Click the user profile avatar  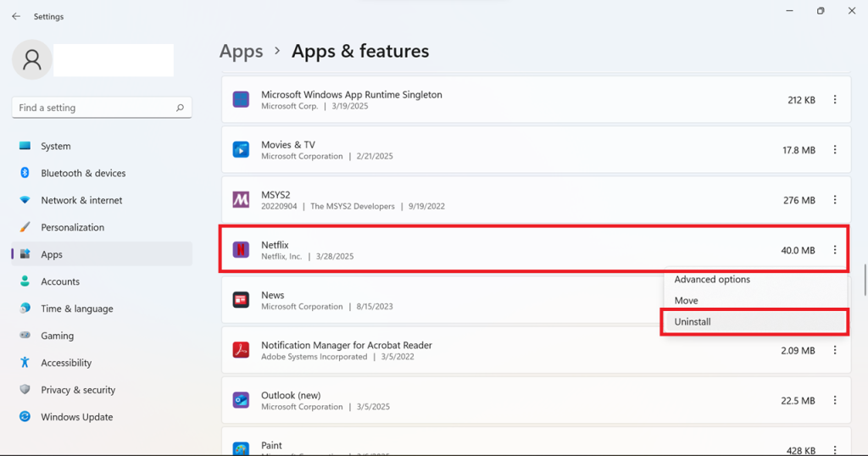(32, 60)
